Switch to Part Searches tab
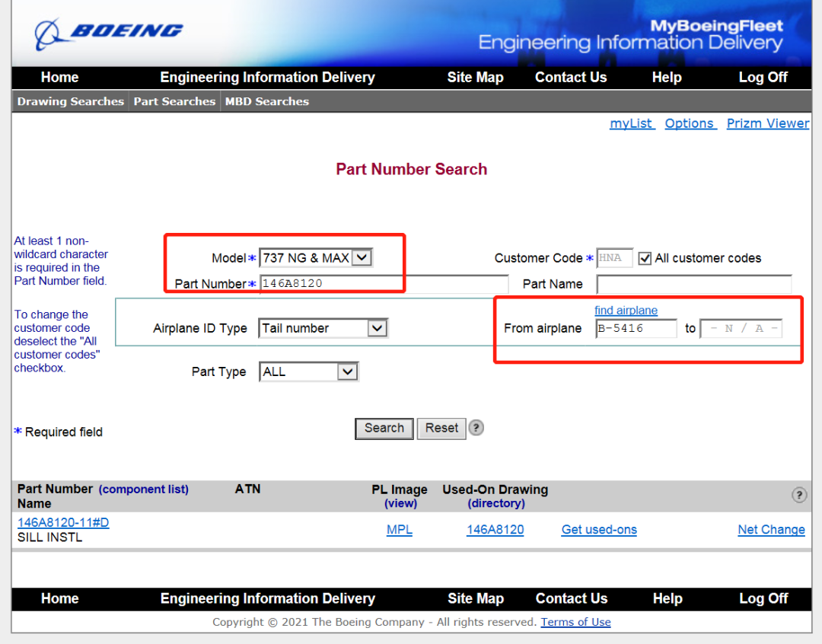Screen dimensions: 822x644 coord(174,101)
